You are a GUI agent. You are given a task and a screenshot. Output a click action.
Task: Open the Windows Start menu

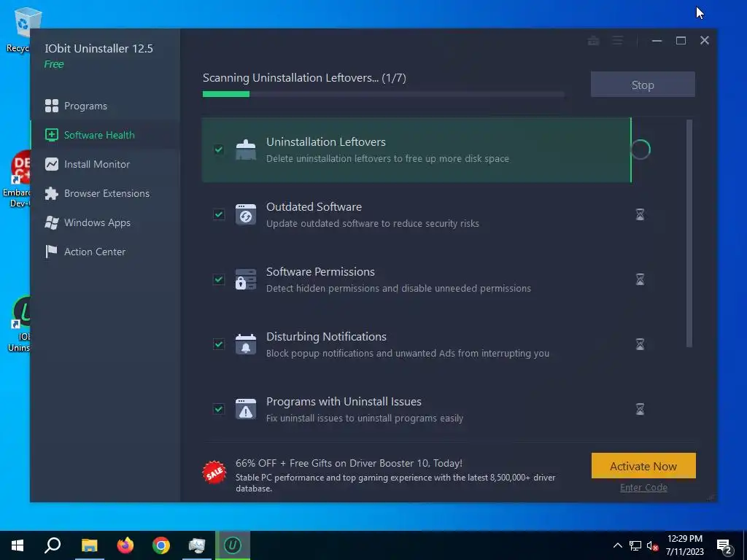(18, 545)
